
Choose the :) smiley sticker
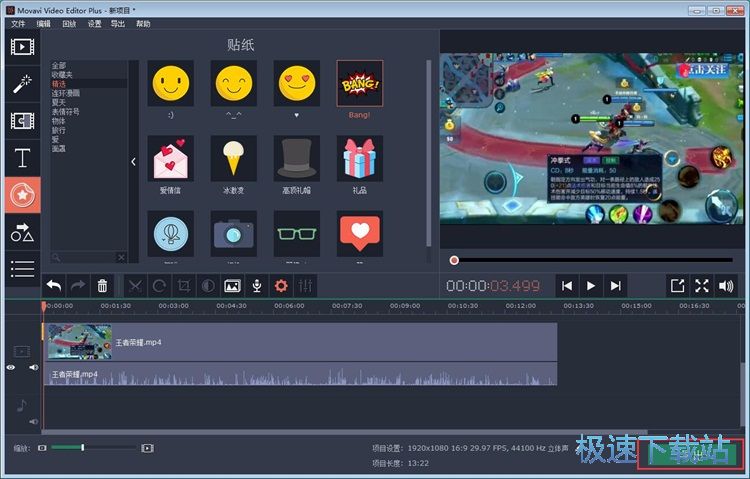click(171, 83)
